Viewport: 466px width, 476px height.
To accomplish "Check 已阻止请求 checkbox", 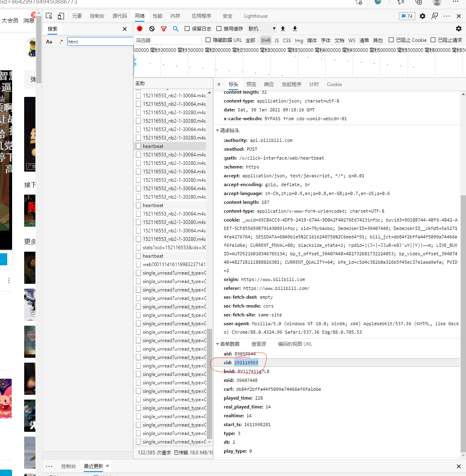I will [x=433, y=40].
